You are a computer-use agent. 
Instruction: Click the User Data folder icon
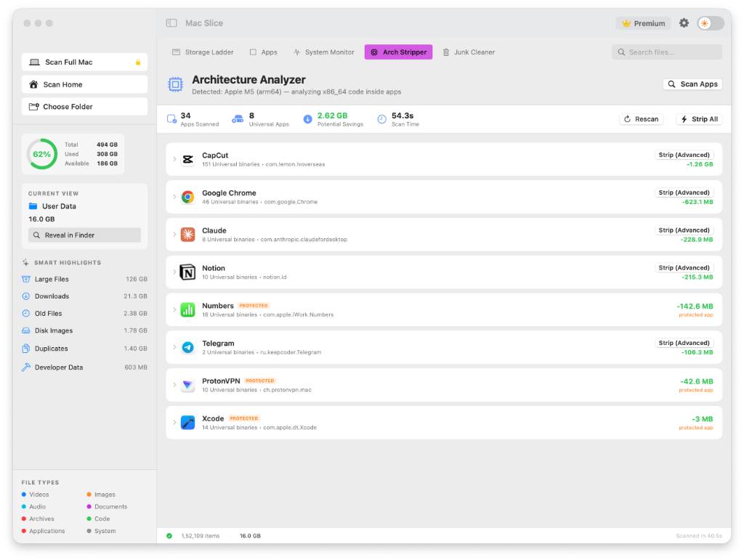click(x=33, y=206)
